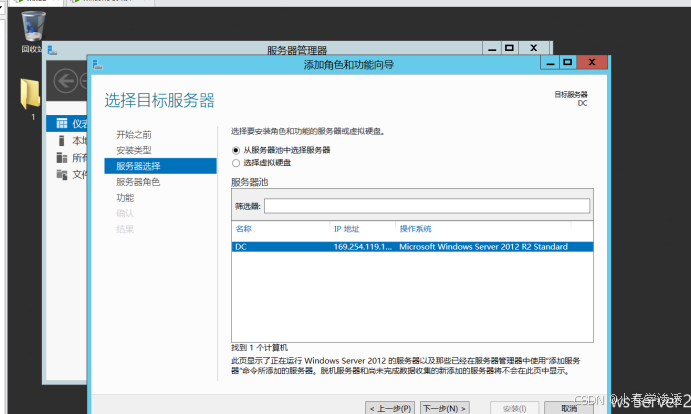Click 上一步(P) previous button
The width and height of the screenshot is (691, 414).
[x=390, y=408]
